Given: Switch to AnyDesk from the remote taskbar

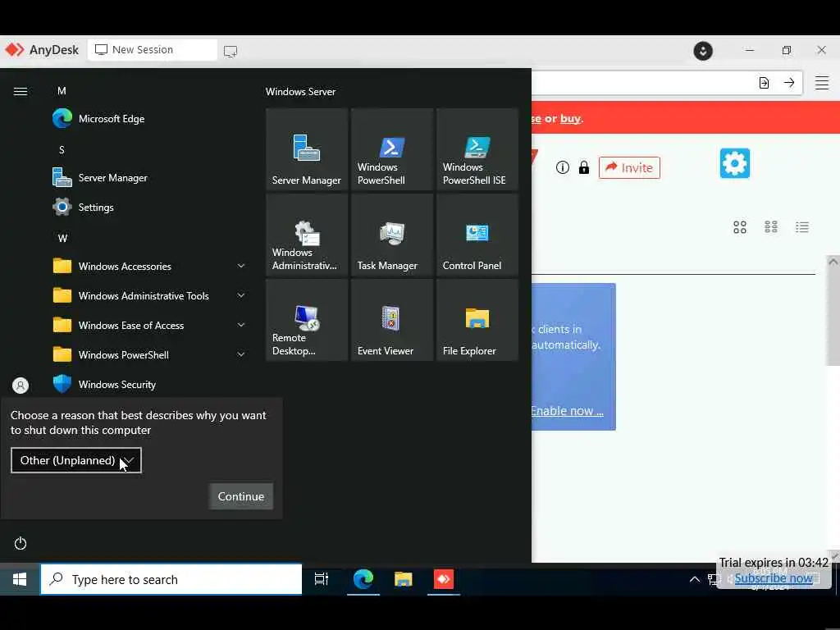Looking at the screenshot, I should (444, 579).
